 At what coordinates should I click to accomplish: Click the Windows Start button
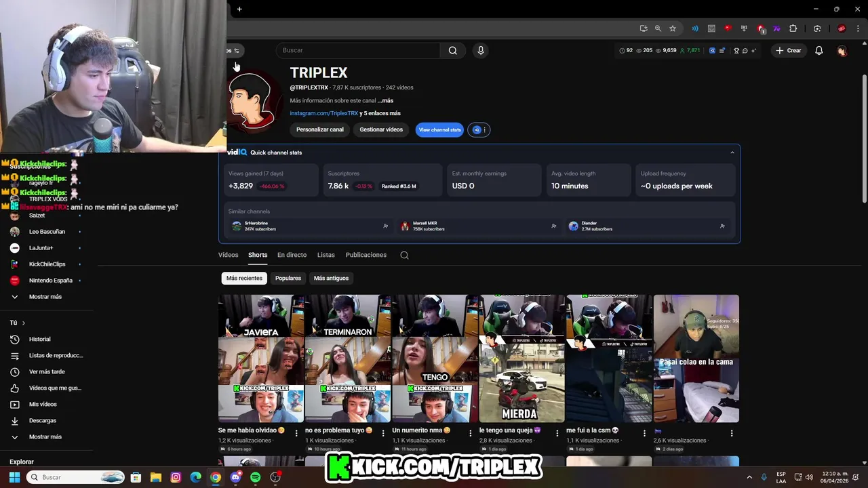coord(14,477)
